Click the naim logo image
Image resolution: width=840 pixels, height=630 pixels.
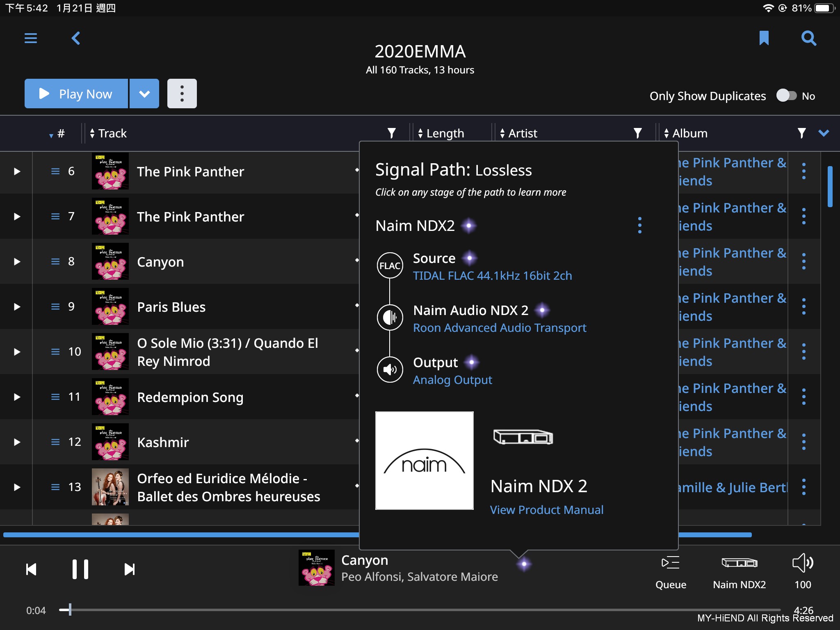(425, 461)
